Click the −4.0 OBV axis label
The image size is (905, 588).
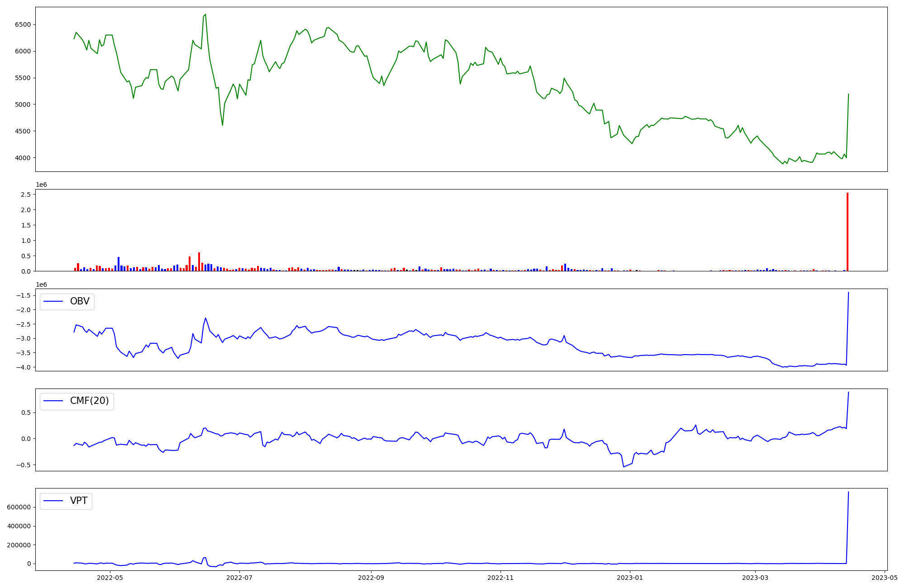tap(24, 367)
